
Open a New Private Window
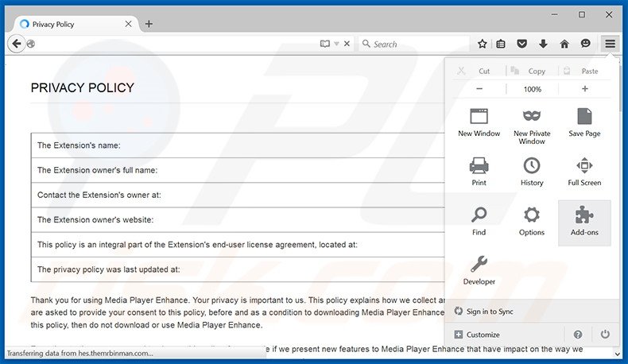[x=532, y=126]
